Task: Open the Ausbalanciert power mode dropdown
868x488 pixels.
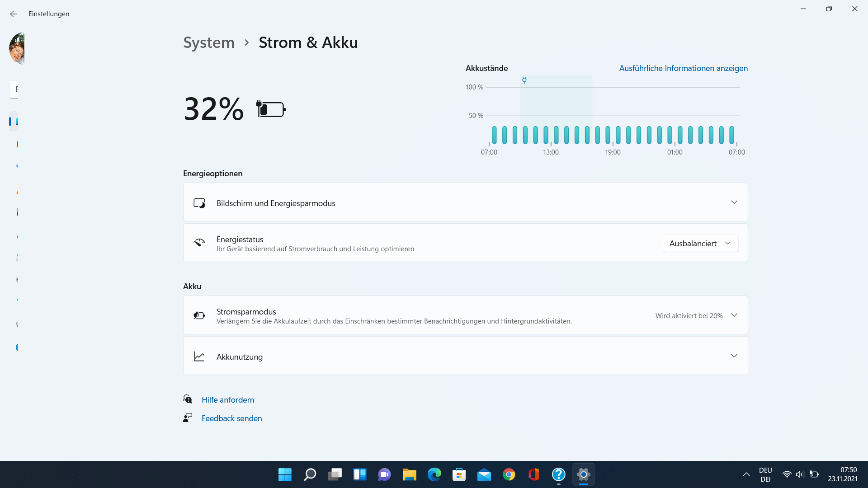Action: coord(700,243)
